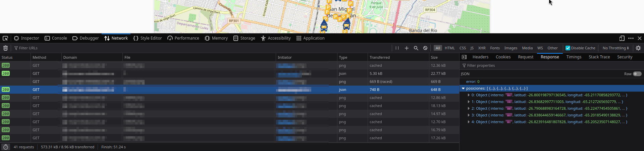Pause network log recording
The height and width of the screenshot is (151, 644).
click(x=397, y=48)
